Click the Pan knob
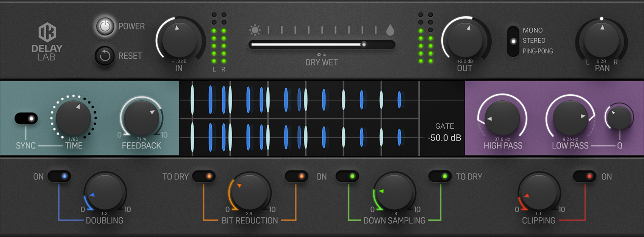 [602, 40]
